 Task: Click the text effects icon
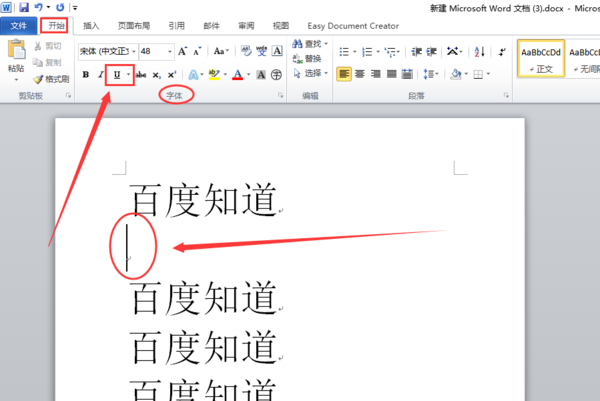(x=193, y=75)
